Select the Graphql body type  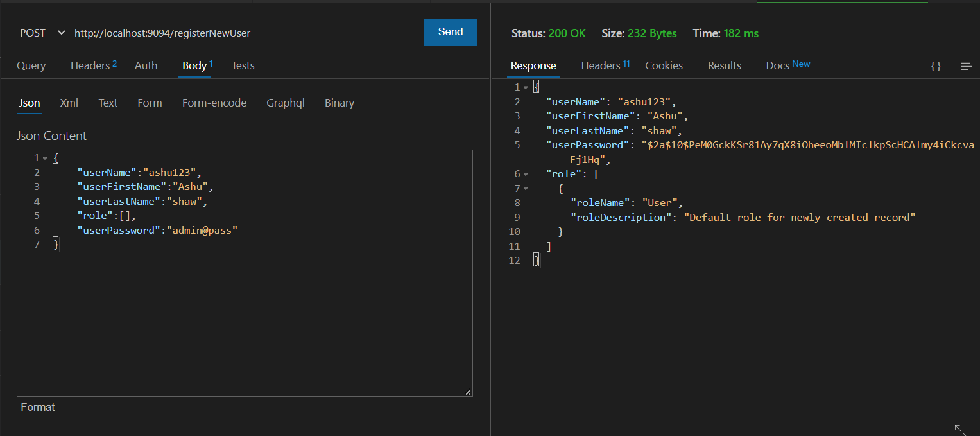(x=285, y=103)
